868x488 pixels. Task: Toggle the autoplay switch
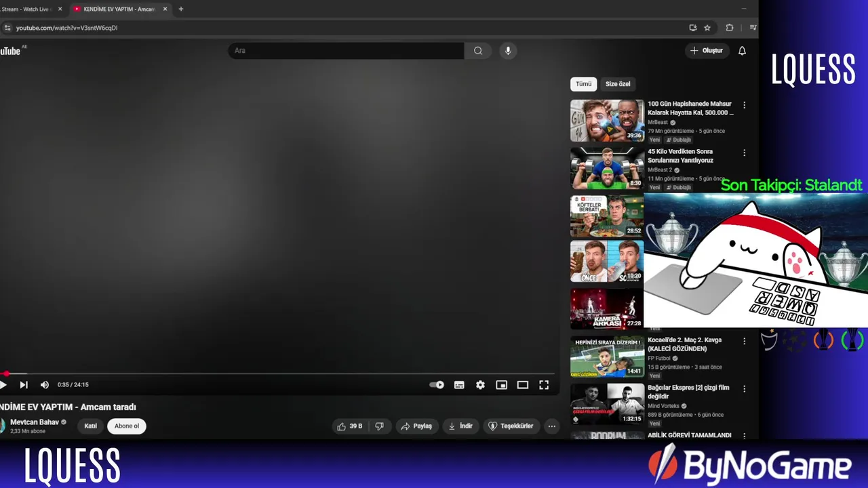tap(437, 385)
